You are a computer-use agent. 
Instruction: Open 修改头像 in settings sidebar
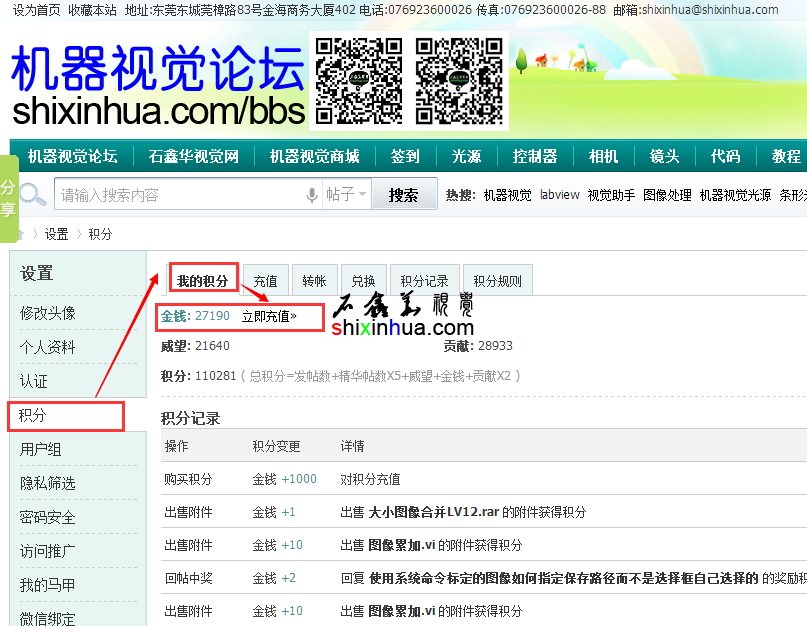[x=48, y=313]
